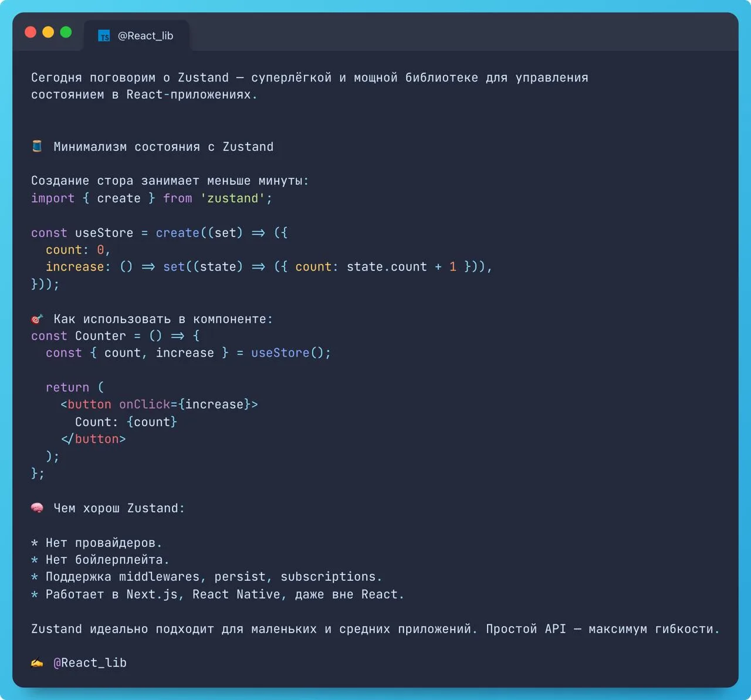The width and height of the screenshot is (751, 700).
Task: Click the text "Создание стора занимает меньше минуты:"
Action: [x=170, y=181]
